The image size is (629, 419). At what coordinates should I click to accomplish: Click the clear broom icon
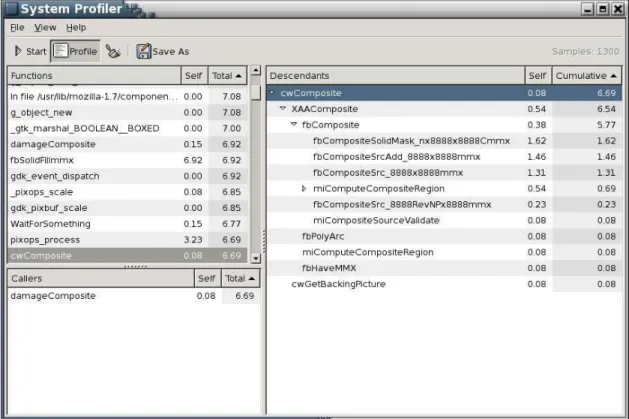[x=113, y=51]
